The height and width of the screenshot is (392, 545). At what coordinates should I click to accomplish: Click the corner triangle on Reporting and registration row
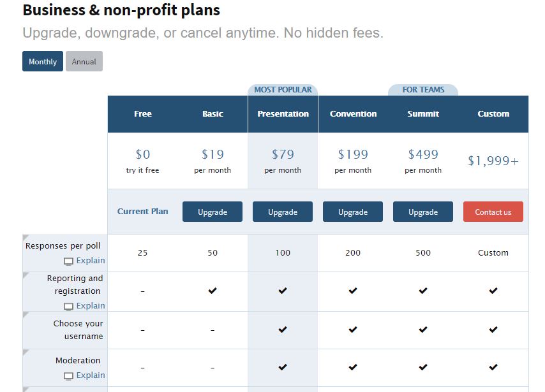[26, 275]
